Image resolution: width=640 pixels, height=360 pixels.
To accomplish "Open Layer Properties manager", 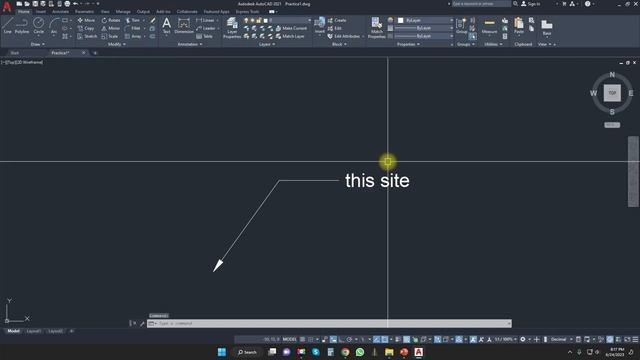I will point(232,28).
